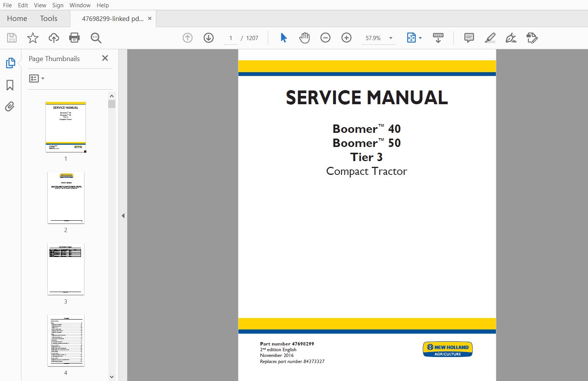The width and height of the screenshot is (588, 381).
Task: Click the 1207 total pages label
Action: [252, 38]
